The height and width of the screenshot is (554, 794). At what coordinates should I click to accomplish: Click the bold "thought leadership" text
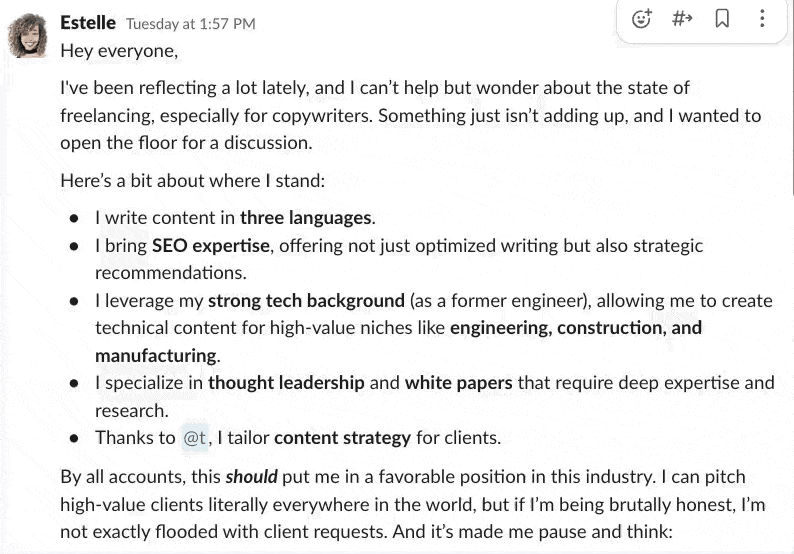286,382
